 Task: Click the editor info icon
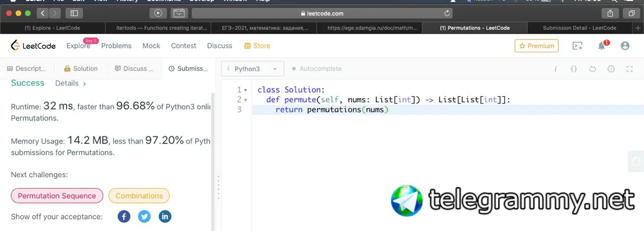[555, 69]
